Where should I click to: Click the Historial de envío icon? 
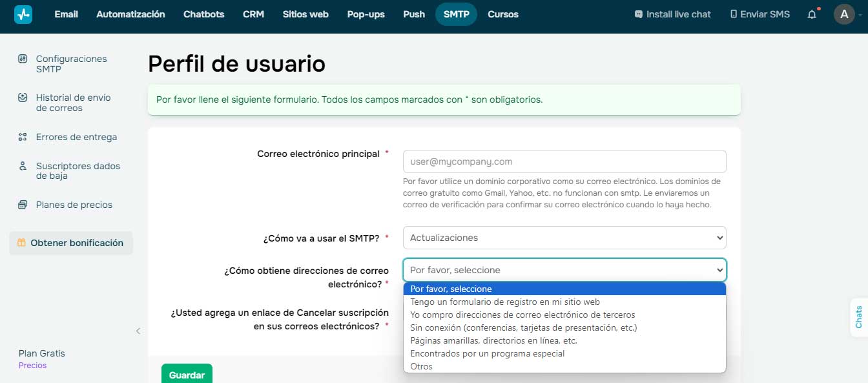[x=23, y=98]
